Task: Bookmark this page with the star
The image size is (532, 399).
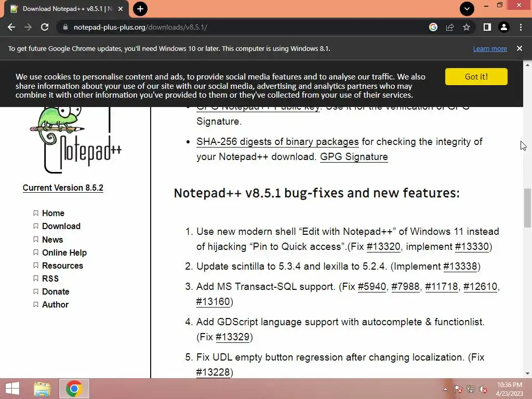Action: click(x=467, y=27)
